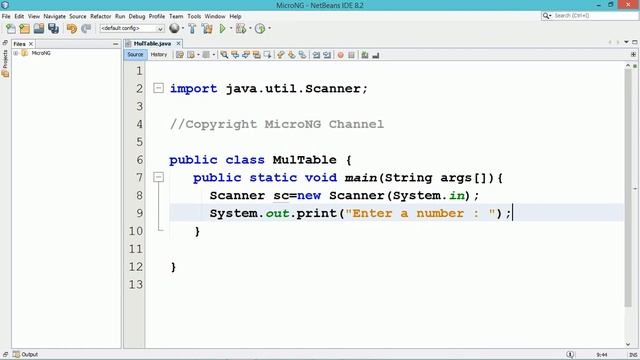Click the Open Project toolbar icon

[39, 29]
